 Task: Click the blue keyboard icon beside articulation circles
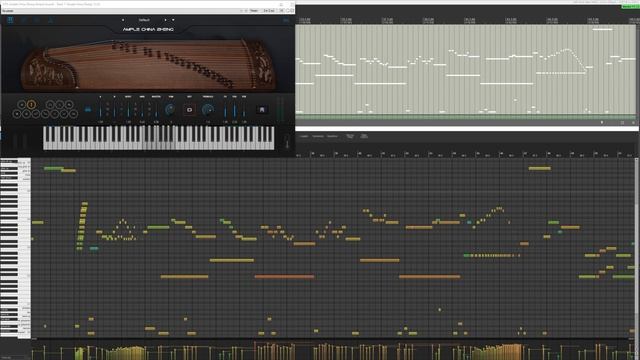coord(88,109)
